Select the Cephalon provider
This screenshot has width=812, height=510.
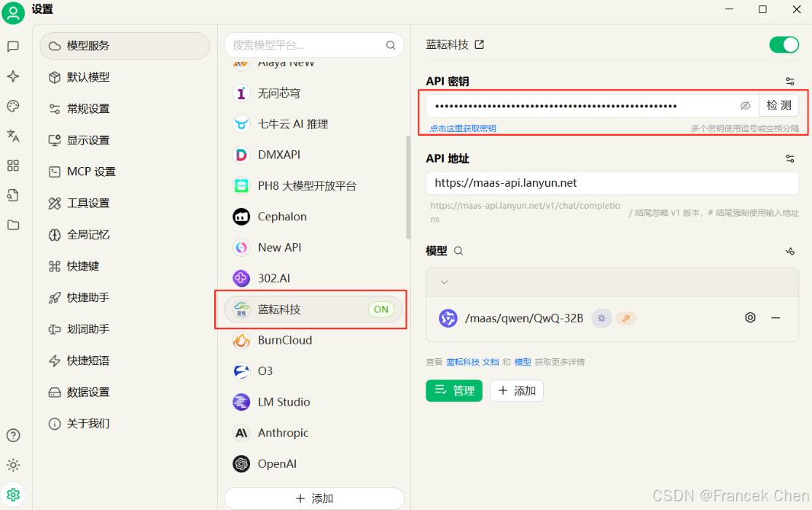tap(314, 217)
